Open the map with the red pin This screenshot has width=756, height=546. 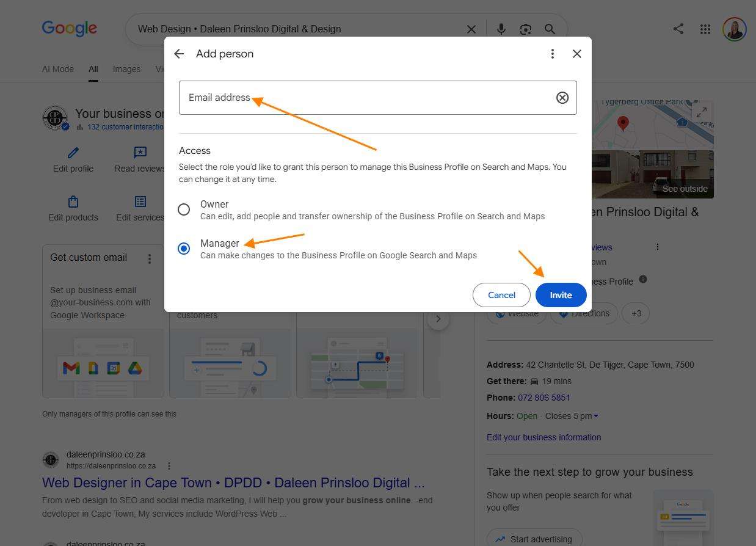(652, 125)
